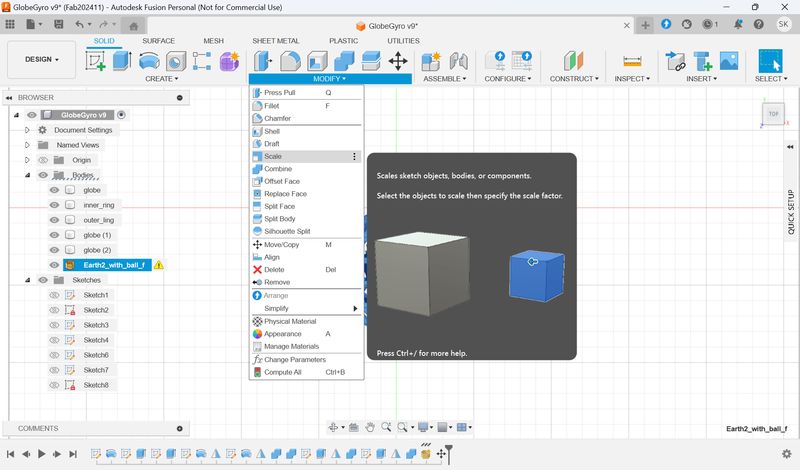This screenshot has height=470, width=800.
Task: Open a new design tab with plus button
Action: point(645,25)
